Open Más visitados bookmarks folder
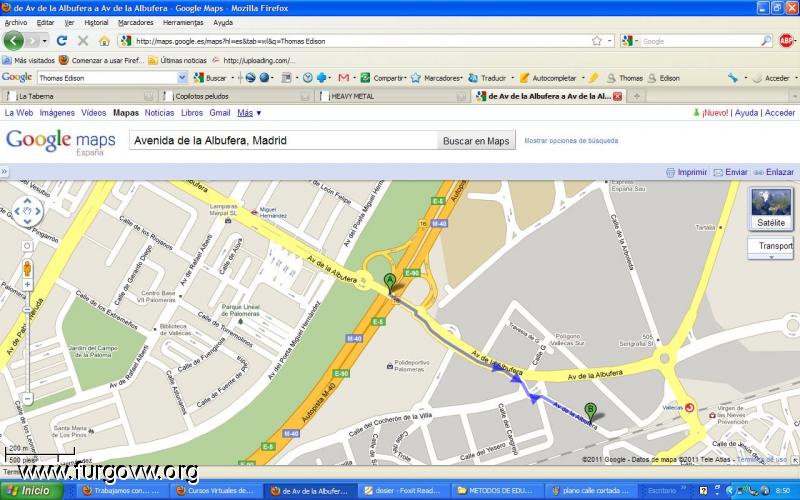800x500 pixels. point(28,60)
